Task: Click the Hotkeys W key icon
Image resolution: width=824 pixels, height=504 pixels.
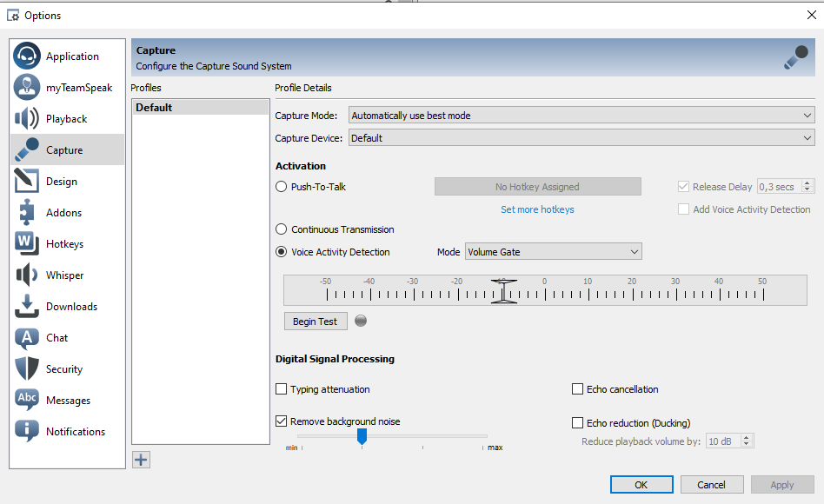Action: click(x=27, y=243)
